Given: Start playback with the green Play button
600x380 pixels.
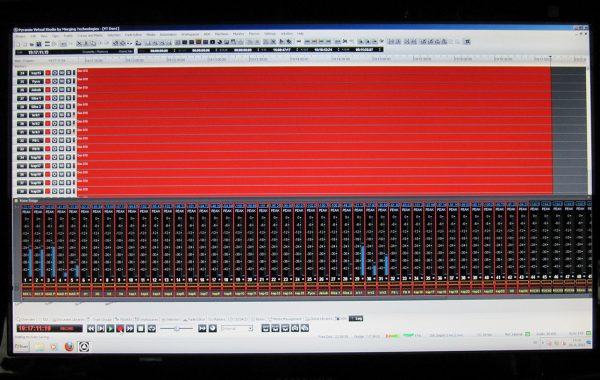Looking at the screenshot, I should [110, 328].
